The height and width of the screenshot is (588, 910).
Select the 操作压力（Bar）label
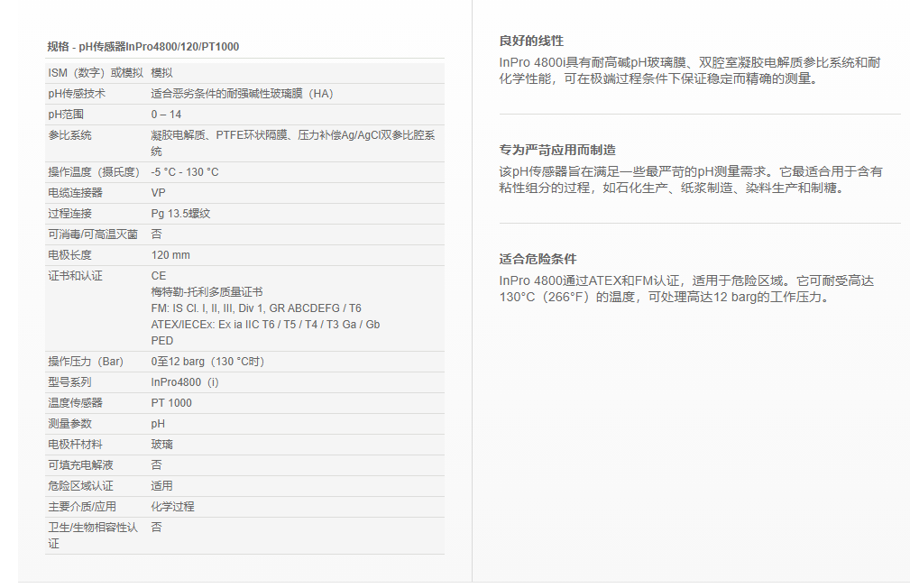coord(86,361)
